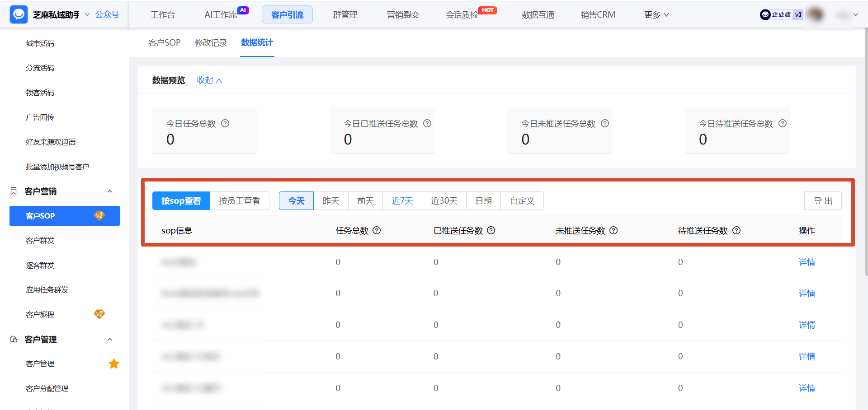Collapse the 数据预览 panel via 收起
Screen dimensions: 868x410
click(x=209, y=80)
